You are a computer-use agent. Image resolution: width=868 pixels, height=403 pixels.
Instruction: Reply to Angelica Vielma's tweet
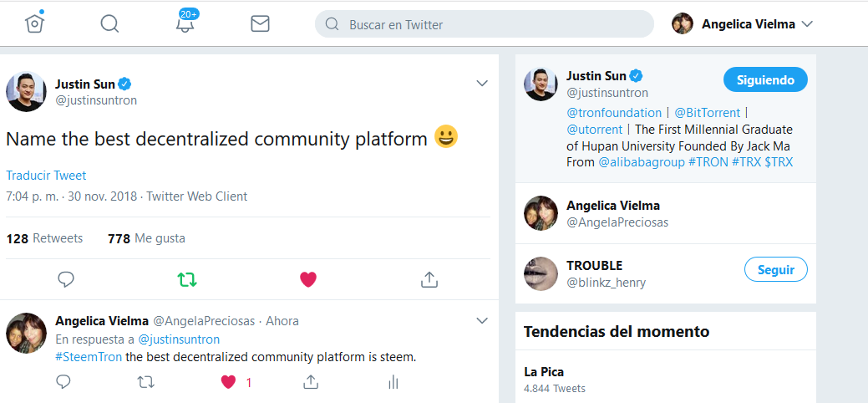(63, 382)
